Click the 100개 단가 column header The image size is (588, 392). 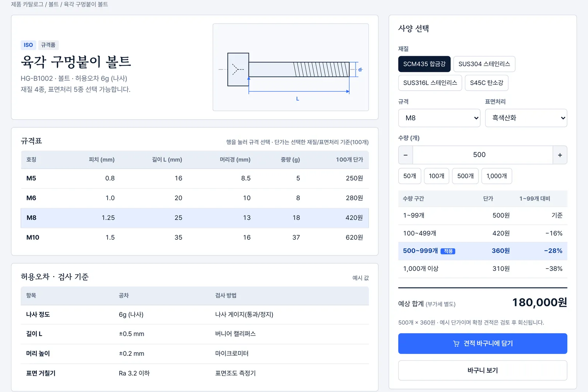click(x=349, y=160)
